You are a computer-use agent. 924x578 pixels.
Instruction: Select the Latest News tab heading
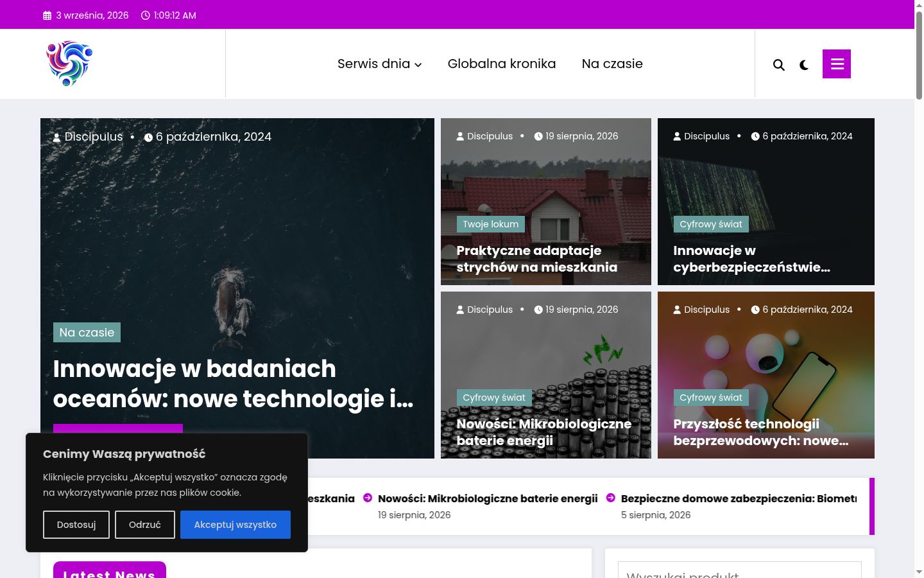click(x=110, y=571)
